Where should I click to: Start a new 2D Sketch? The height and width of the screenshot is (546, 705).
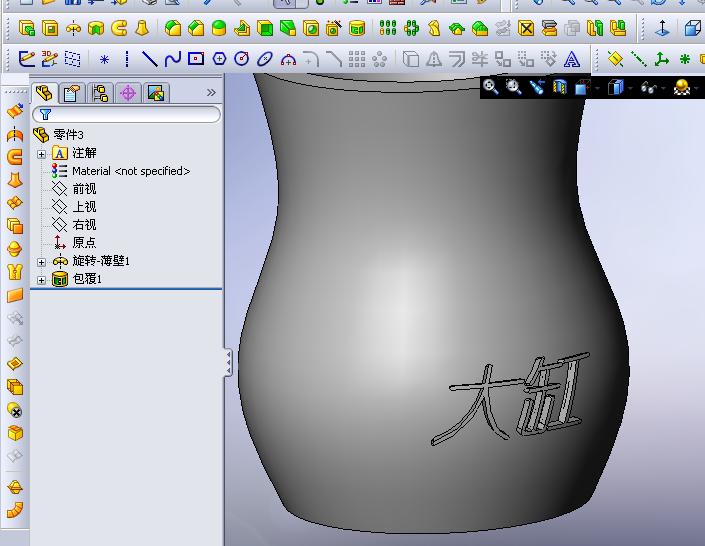coord(27,59)
